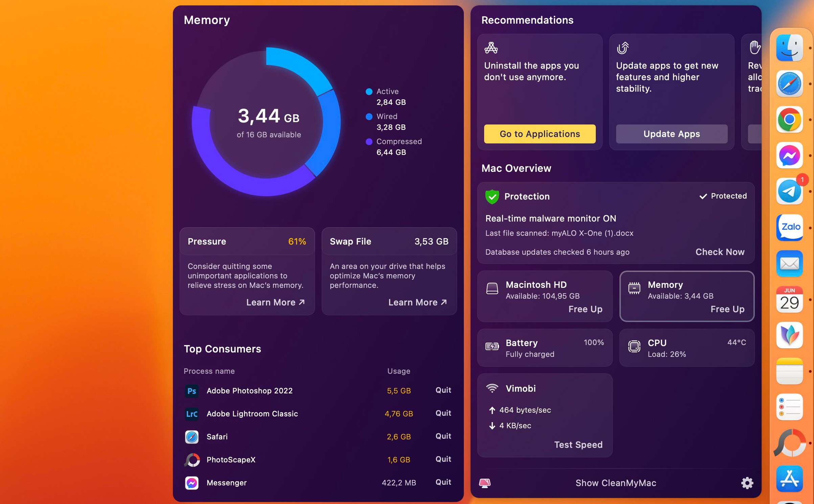
Task: Open Telegram from the Dock
Action: click(x=789, y=191)
